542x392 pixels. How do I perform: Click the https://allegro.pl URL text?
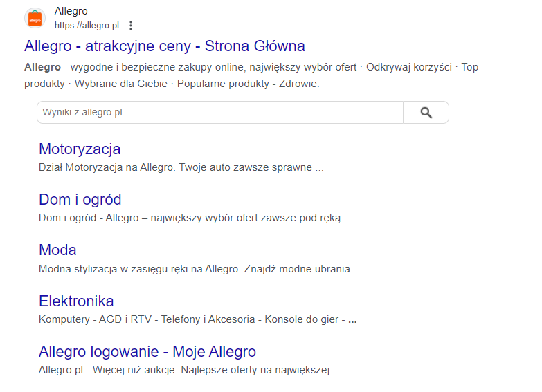87,25
